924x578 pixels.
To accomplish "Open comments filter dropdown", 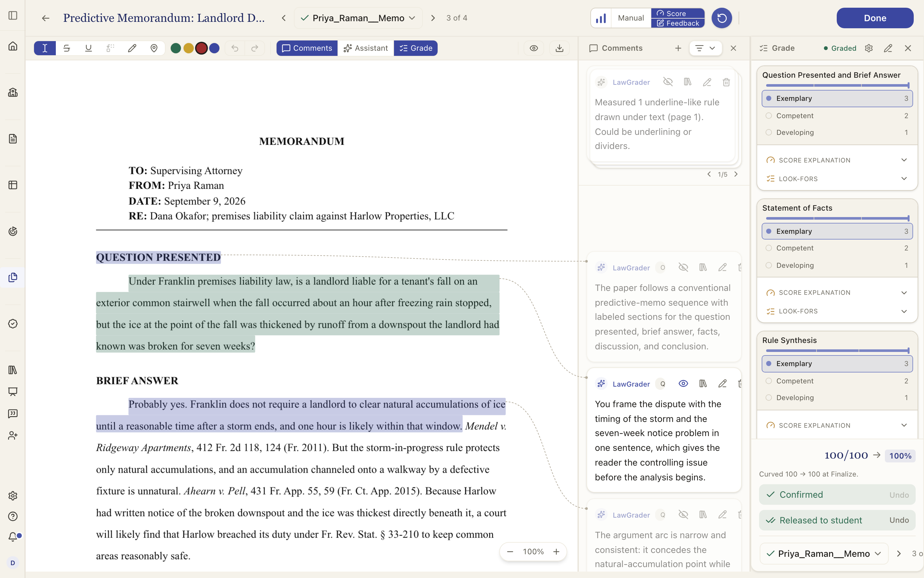I will [705, 48].
